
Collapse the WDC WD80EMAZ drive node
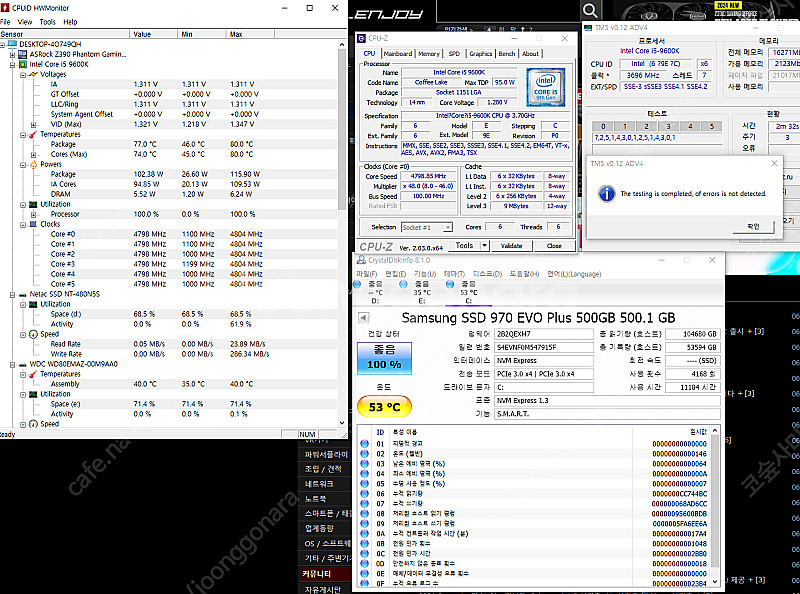coord(13,364)
